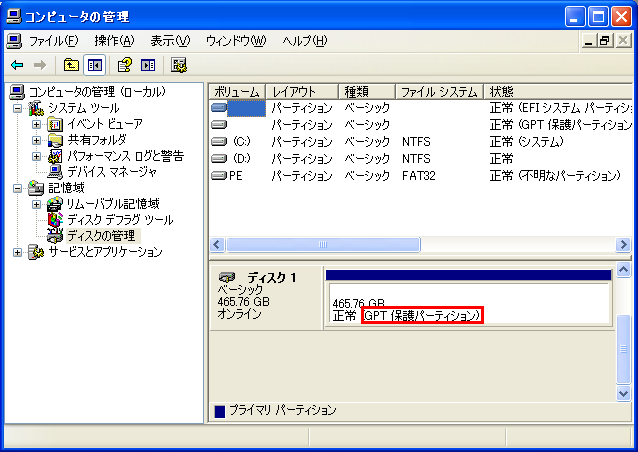Click the drive icon of the GPT protective partition row
Screen dimensions: 638x452
219,124
